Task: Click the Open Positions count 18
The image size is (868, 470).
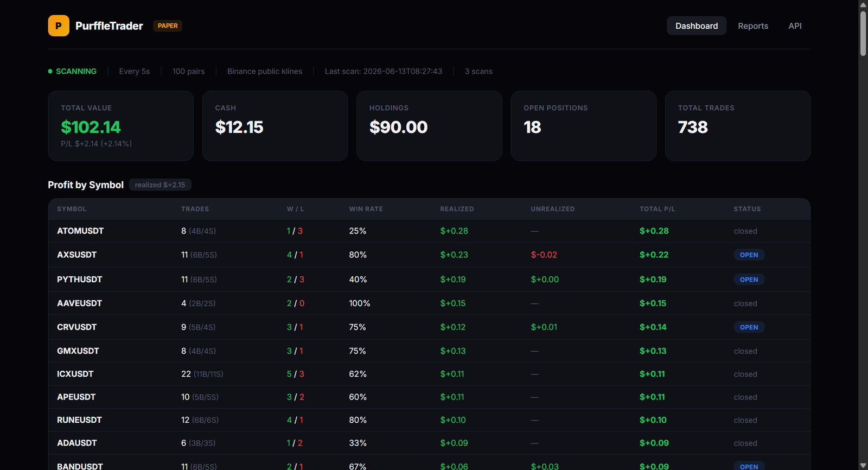Action: tap(532, 127)
